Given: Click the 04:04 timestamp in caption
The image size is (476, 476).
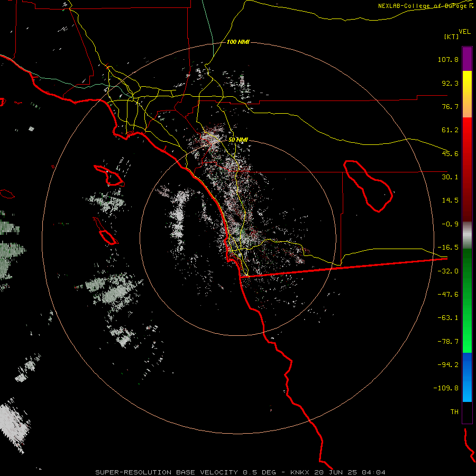Looking at the screenshot, I should pos(374,472).
